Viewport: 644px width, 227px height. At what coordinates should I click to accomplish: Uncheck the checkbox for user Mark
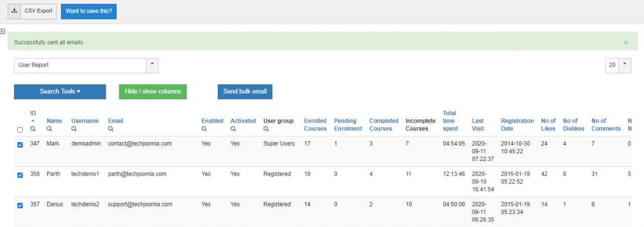(20, 145)
